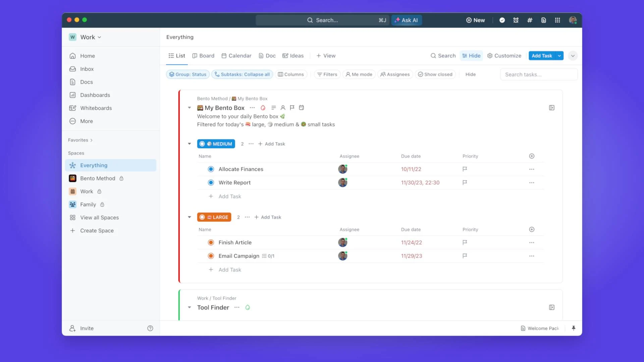Open the apps grid icon
644x362 pixels.
click(557, 20)
